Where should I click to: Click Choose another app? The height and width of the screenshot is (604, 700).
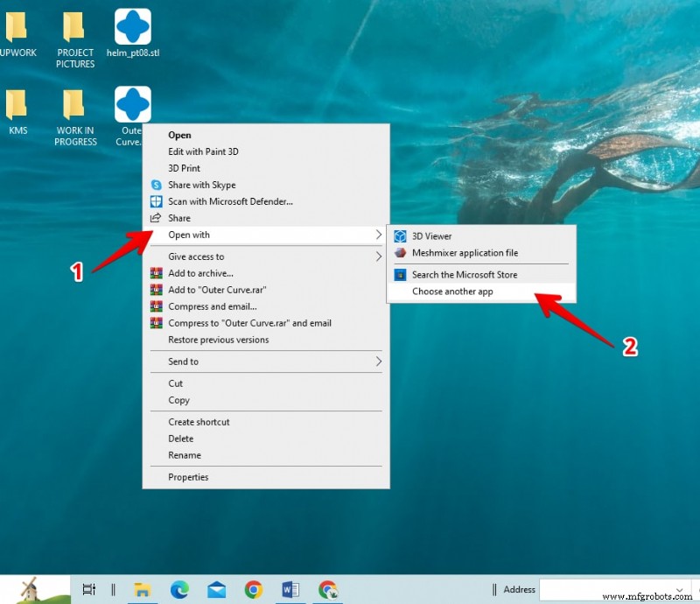(481, 291)
